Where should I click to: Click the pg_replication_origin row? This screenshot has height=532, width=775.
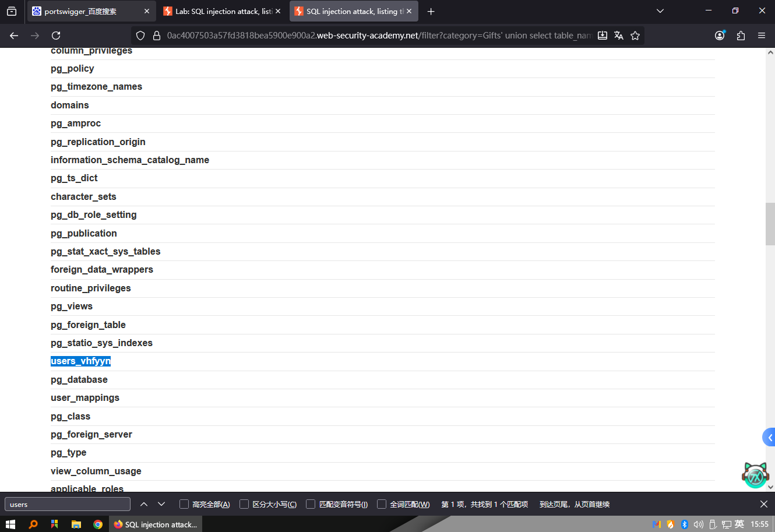tap(382, 142)
